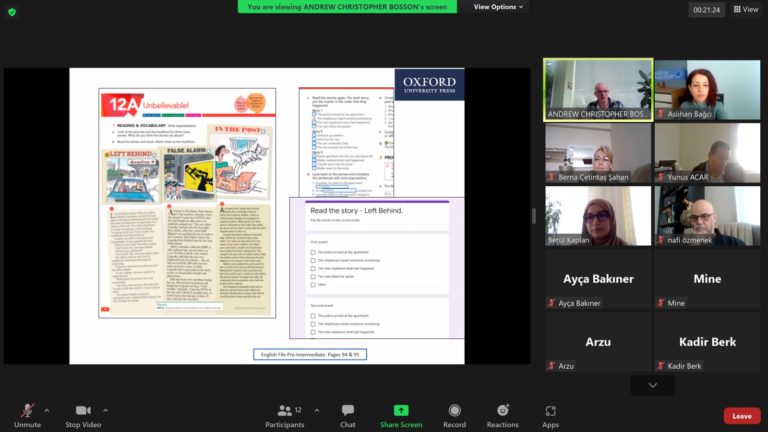Screen dimensions: 768x432
Task: Click muted mic icon on Ayça Bakıner label
Action: coord(552,303)
